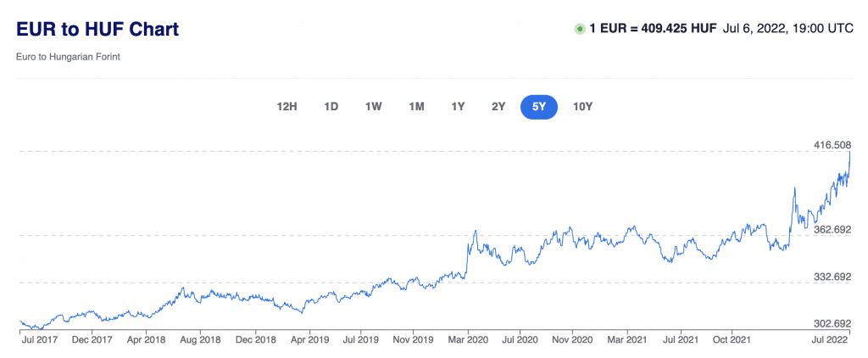This screenshot has width=868, height=358.
Task: Click the Euro to Hungarian Forint subtitle
Action: [70, 58]
